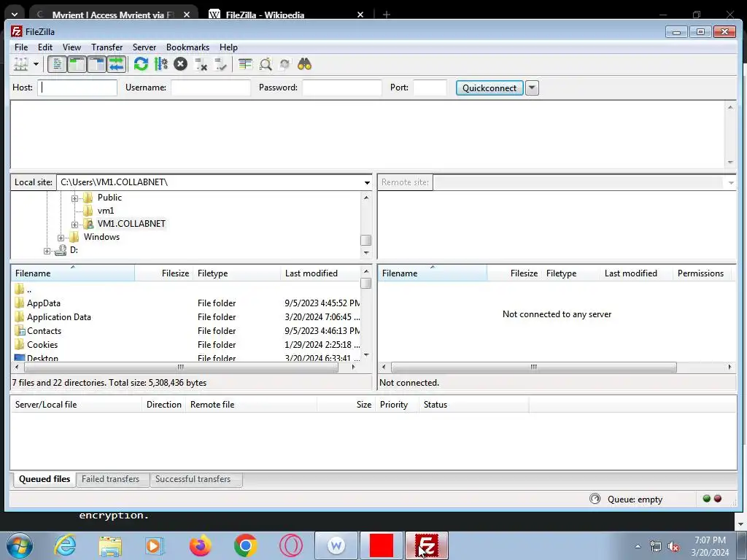Screen dimensions: 747x560
Task: Select Cookies folder row
Action: pyautogui.click(x=187, y=344)
